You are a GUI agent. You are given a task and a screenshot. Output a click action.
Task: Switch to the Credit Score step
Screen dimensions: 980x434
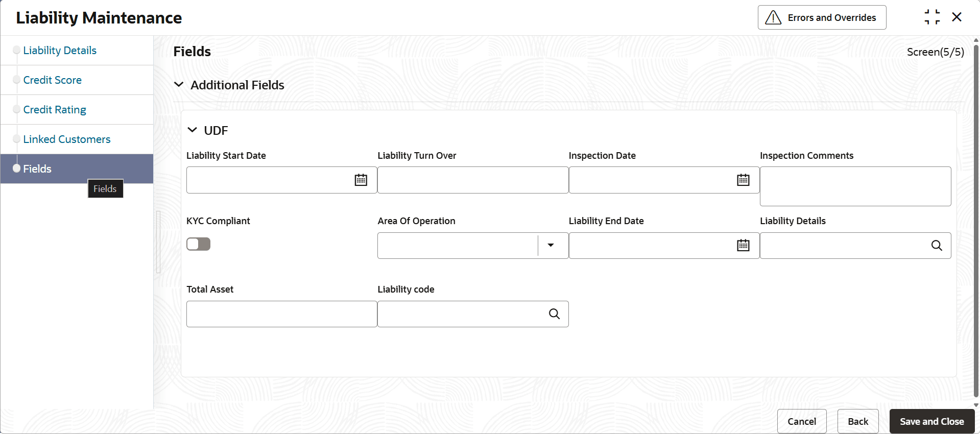[53, 80]
